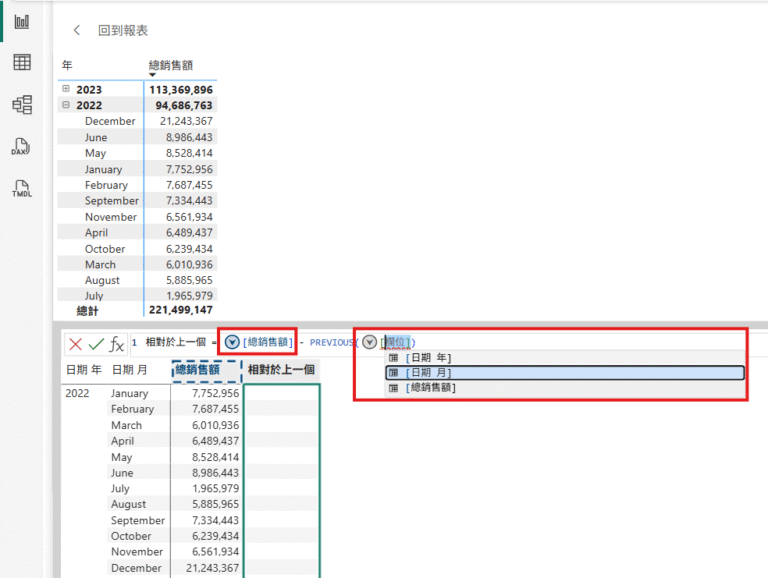Open dropdown inside the PREVIOUS function
This screenshot has height=578, width=768.
[369, 342]
